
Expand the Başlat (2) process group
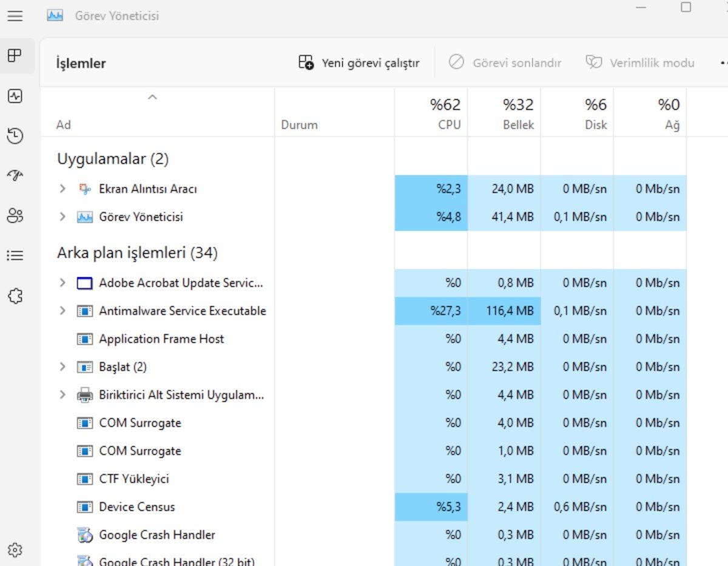pos(61,366)
